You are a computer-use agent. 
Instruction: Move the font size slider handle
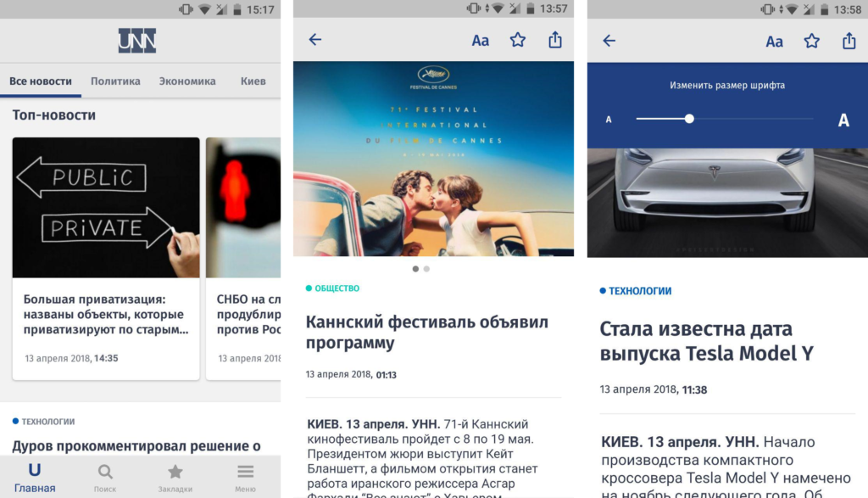coord(689,119)
